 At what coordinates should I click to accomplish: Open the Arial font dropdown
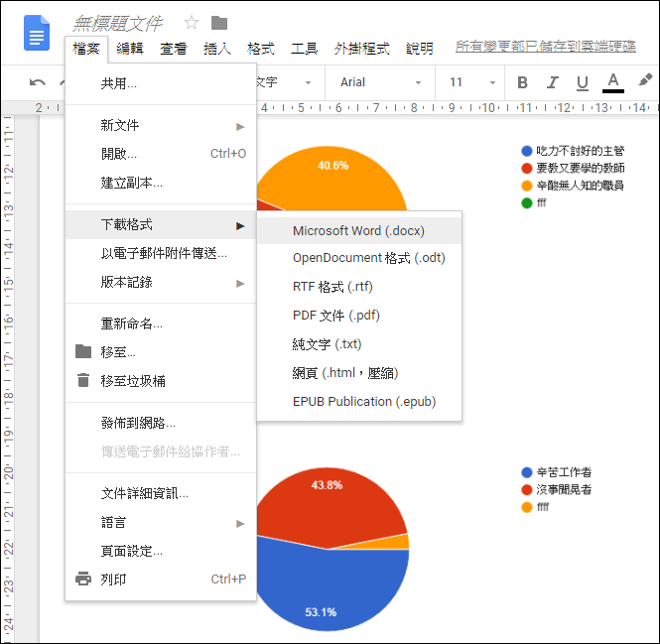[x=380, y=82]
